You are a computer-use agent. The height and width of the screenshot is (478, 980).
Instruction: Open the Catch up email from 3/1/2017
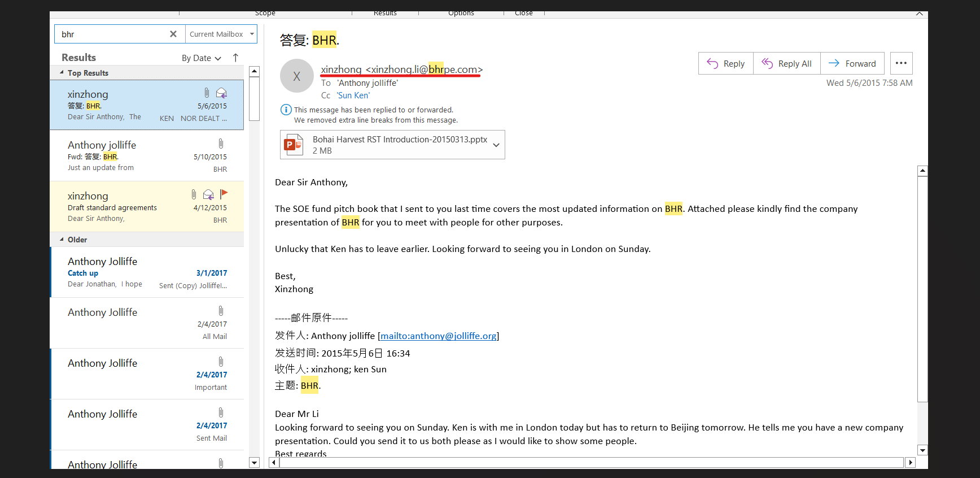pyautogui.click(x=147, y=272)
